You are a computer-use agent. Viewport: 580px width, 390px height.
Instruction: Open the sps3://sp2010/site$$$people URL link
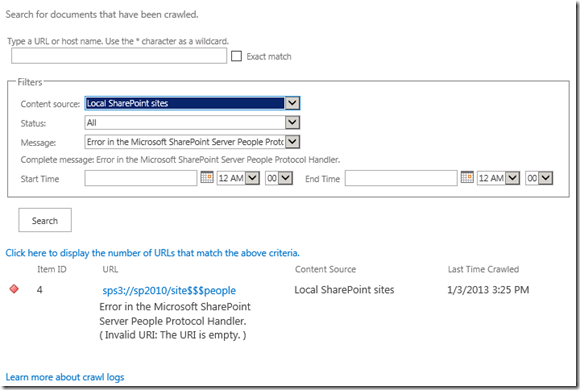[x=169, y=290]
